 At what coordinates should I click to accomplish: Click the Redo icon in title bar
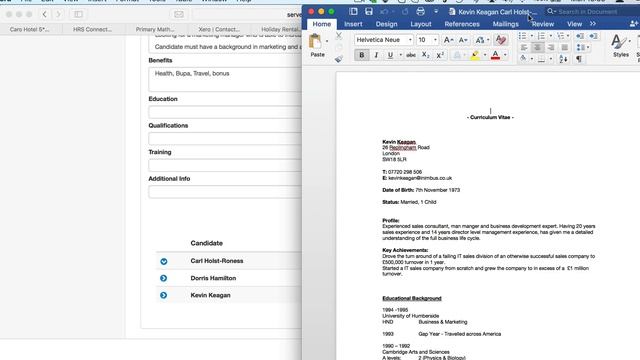[x=405, y=12]
